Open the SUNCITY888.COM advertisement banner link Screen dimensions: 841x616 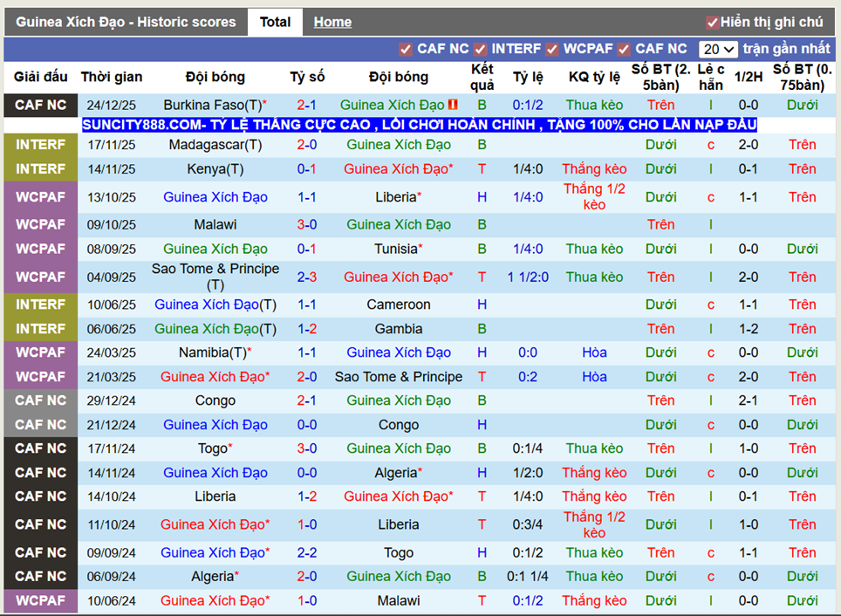(x=419, y=125)
